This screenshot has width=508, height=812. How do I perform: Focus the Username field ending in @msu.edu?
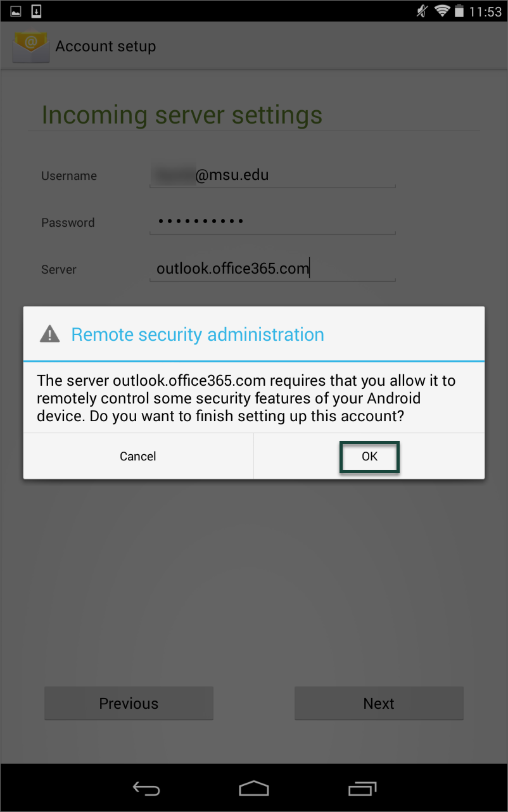pos(272,175)
